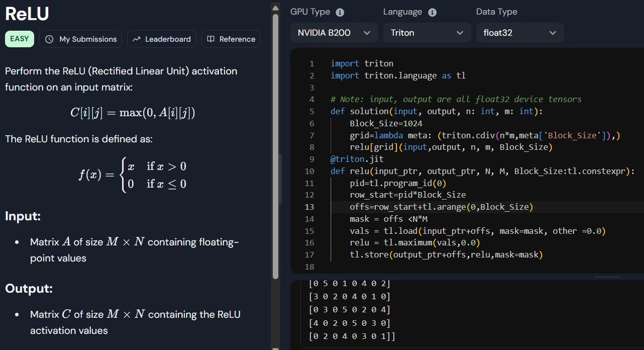Switch to the My Submissions view
Viewport: 644px width, 350px height.
click(81, 39)
